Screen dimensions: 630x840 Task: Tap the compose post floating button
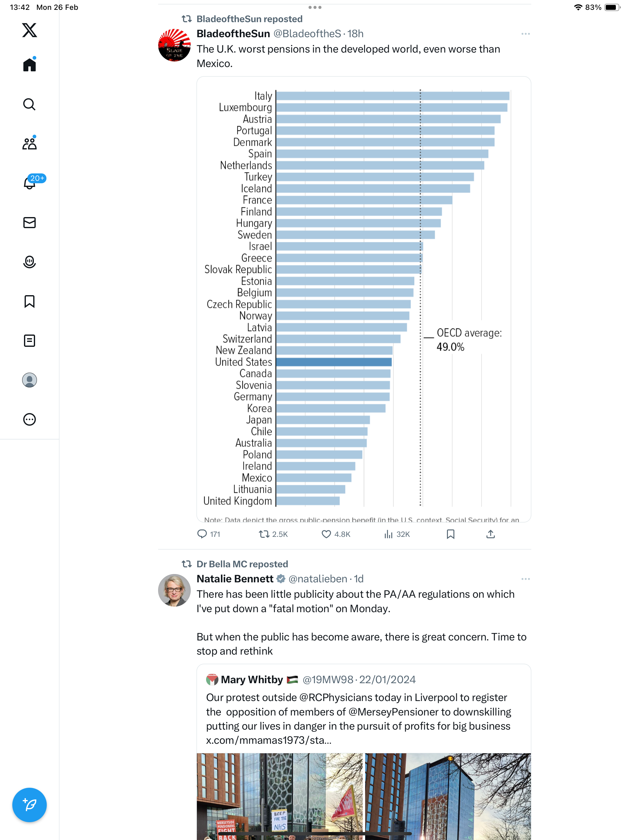click(29, 805)
